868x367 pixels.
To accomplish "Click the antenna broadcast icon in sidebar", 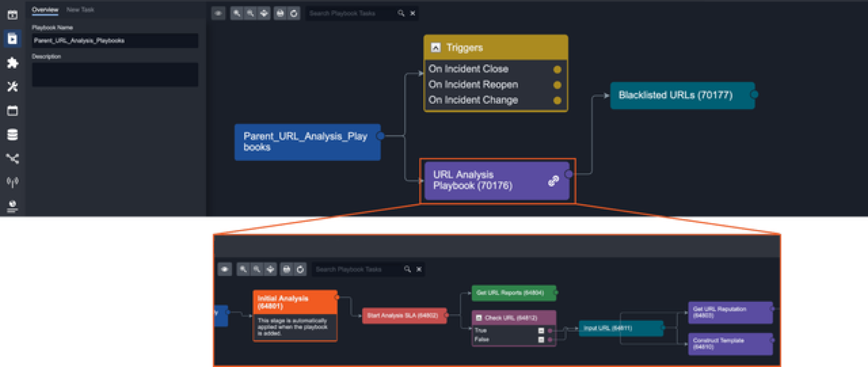I will click(12, 182).
